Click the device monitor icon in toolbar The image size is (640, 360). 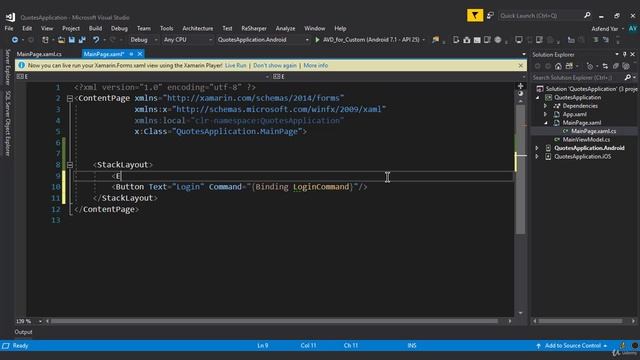(518, 40)
